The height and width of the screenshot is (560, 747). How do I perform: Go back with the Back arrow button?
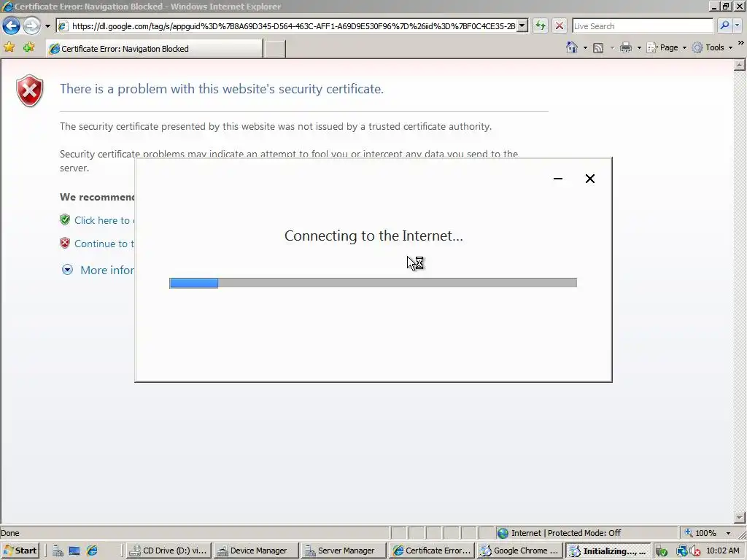[12, 26]
